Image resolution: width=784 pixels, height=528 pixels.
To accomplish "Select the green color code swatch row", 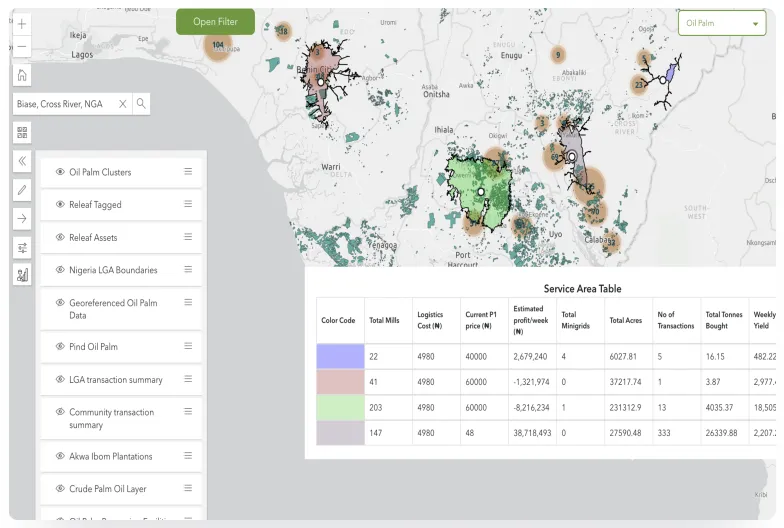I will tap(340, 407).
